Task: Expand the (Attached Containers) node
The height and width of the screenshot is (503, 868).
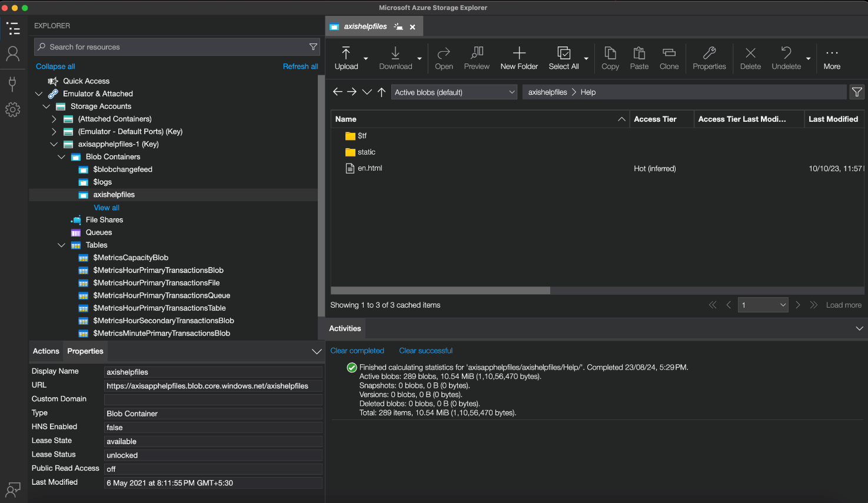Action: pos(54,119)
